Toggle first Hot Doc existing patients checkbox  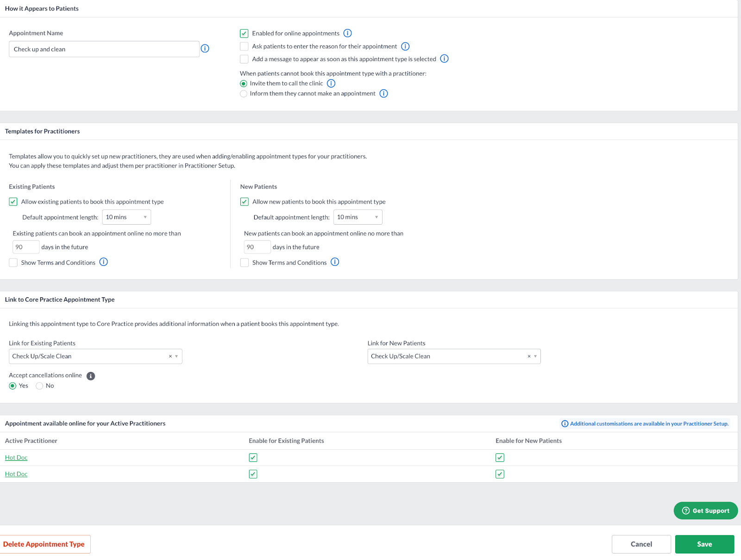pos(253,458)
